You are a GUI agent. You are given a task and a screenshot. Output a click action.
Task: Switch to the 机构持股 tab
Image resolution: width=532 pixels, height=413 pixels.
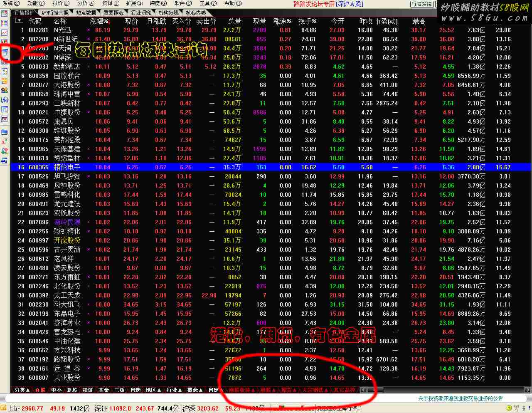tap(168, 13)
